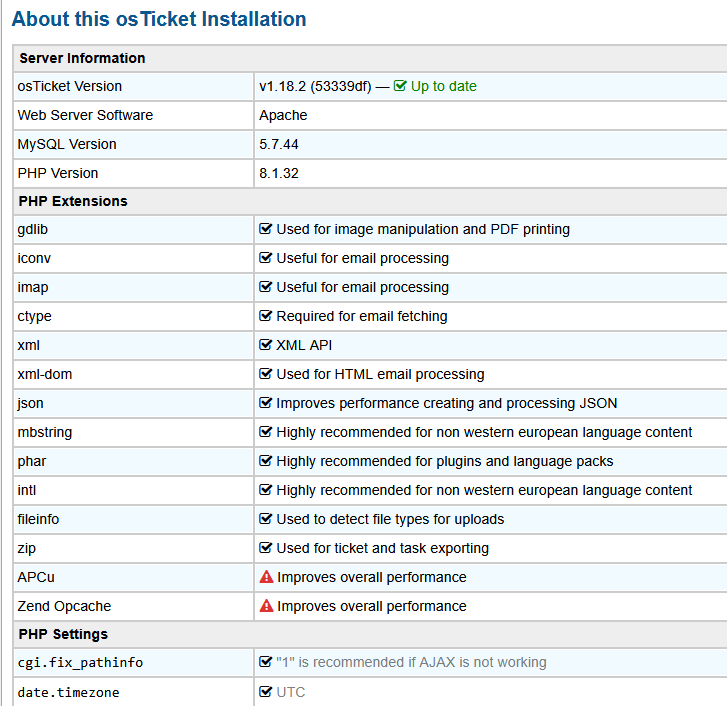The height and width of the screenshot is (706, 727).
Task: Click the osTicket version number v1.18.2
Action: click(x=284, y=86)
